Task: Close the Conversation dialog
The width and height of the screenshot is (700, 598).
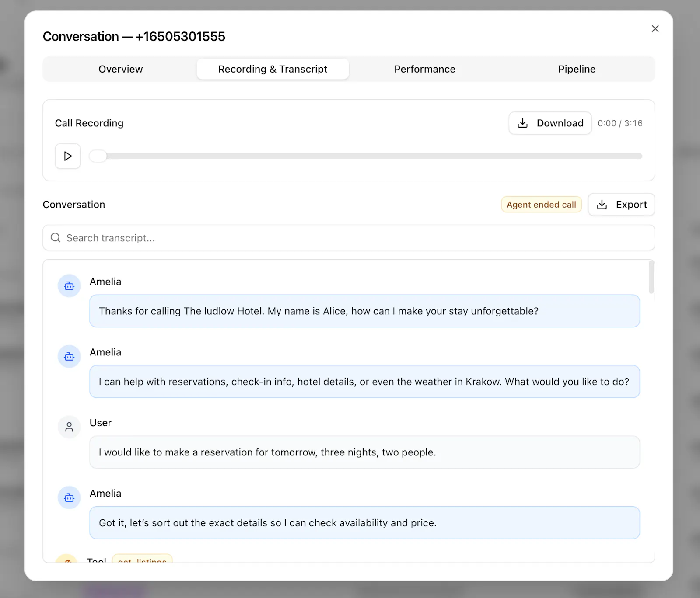Action: point(655,29)
